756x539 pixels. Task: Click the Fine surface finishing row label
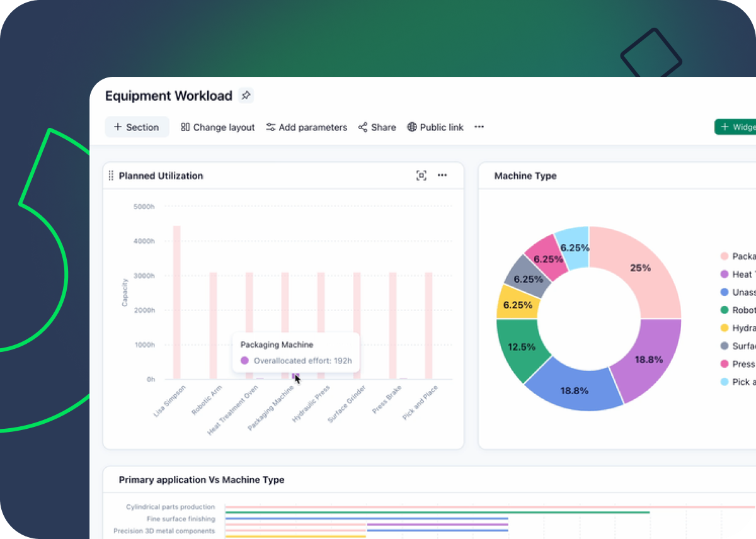[181, 519]
